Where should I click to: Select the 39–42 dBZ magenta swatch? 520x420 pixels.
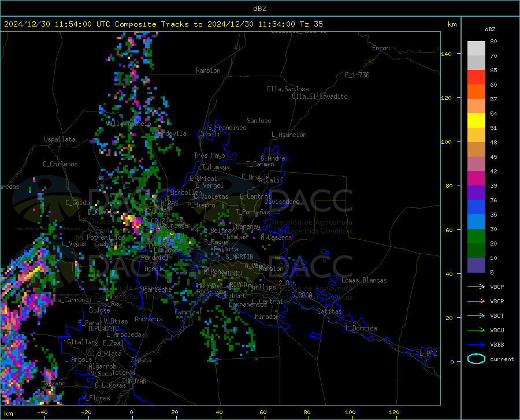pos(476,179)
